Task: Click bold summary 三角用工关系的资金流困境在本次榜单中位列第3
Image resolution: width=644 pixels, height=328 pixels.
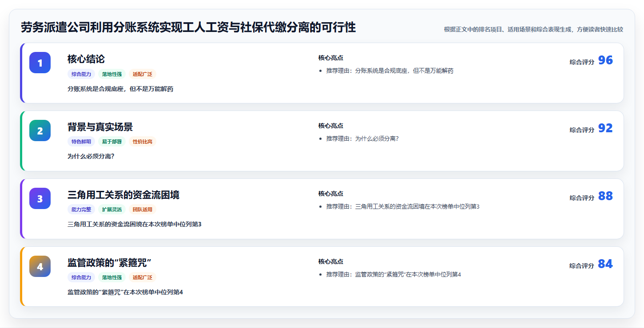Action: tap(135, 224)
